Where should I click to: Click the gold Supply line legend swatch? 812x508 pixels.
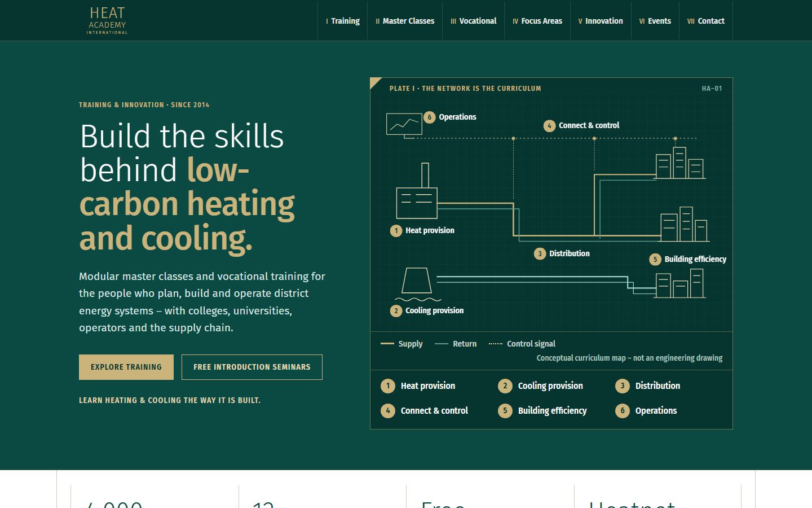387,344
